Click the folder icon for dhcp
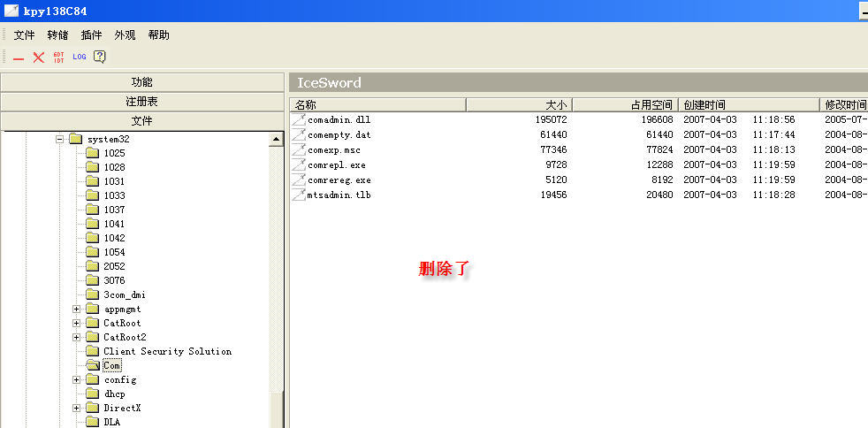 tap(93, 394)
